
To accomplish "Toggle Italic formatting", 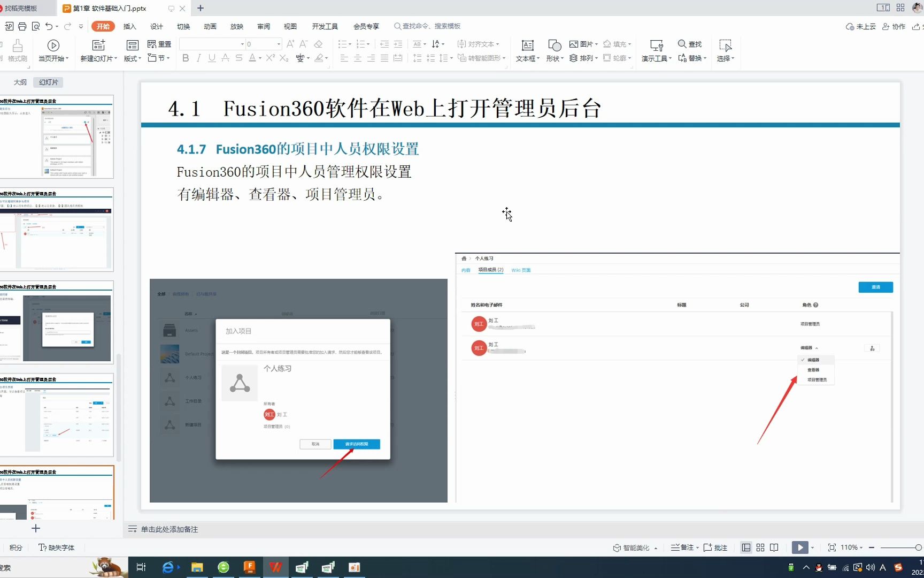I will tap(198, 58).
